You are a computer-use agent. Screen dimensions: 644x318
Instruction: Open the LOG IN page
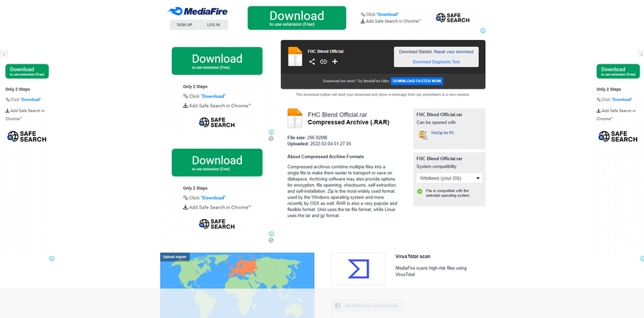[x=213, y=24]
